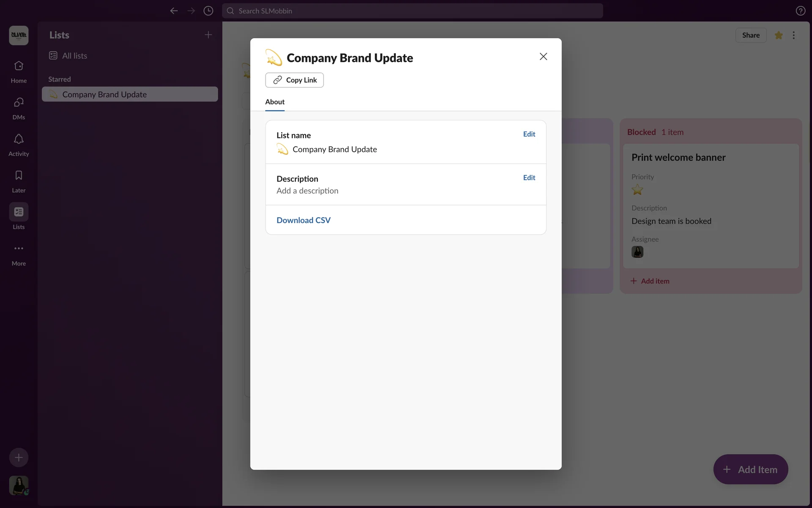Switch to the About tab
This screenshot has width=812, height=508.
pyautogui.click(x=275, y=102)
